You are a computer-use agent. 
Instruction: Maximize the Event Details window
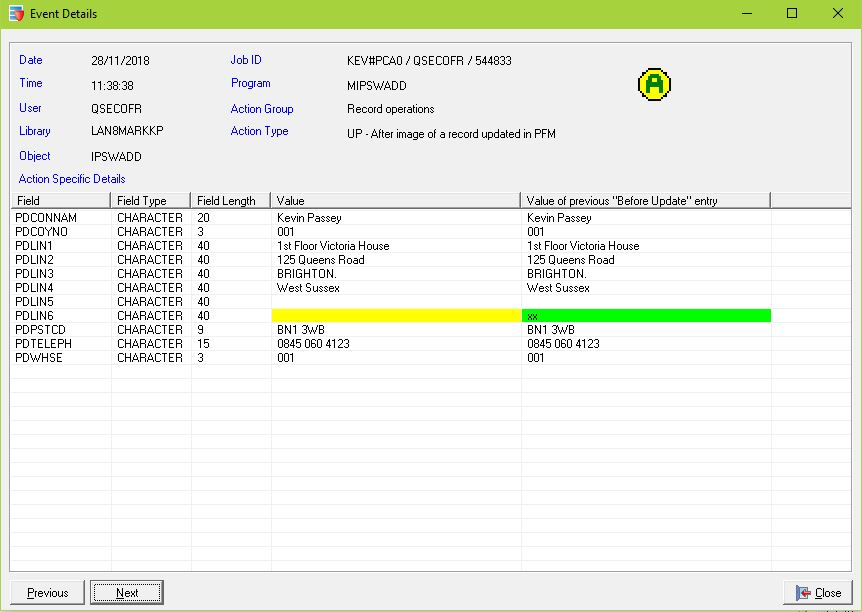pos(791,14)
